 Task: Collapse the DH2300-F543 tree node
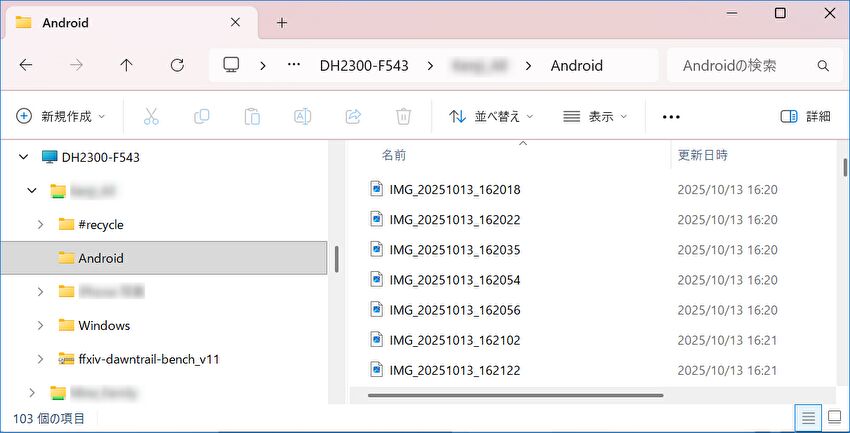(24, 157)
